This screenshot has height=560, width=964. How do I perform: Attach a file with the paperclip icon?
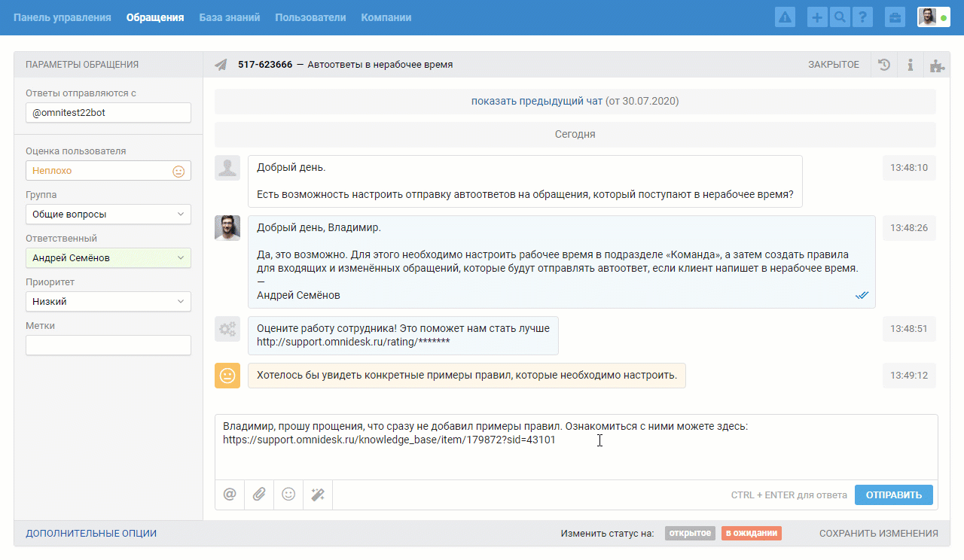[x=259, y=495]
